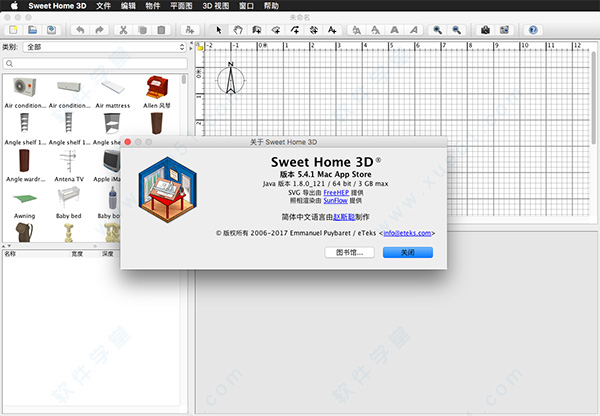This screenshot has height=416, width=600.
Task: Click the lock icon in ruler corner
Action: tap(200, 46)
